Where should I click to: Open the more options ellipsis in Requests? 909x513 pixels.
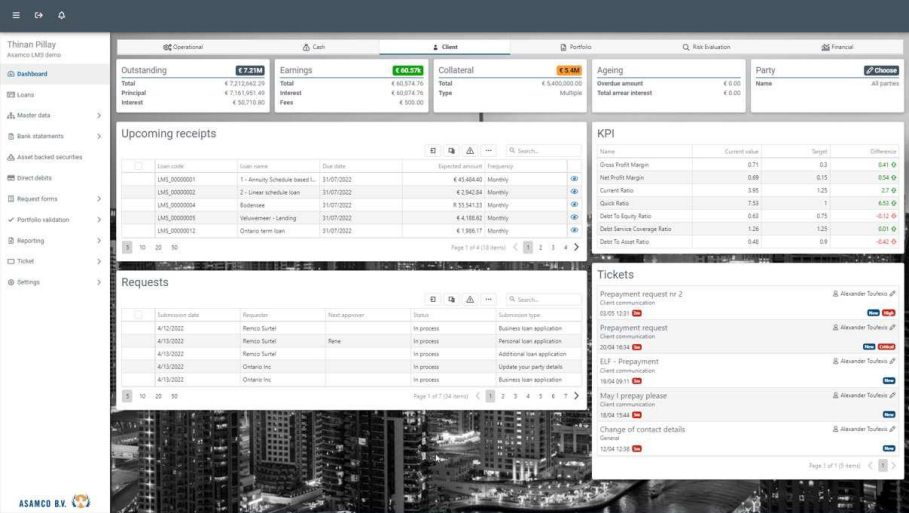(x=489, y=300)
